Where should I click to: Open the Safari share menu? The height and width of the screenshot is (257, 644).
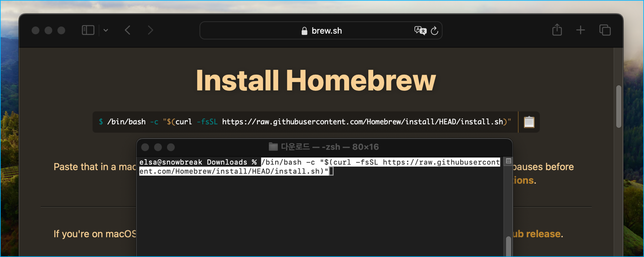(557, 30)
